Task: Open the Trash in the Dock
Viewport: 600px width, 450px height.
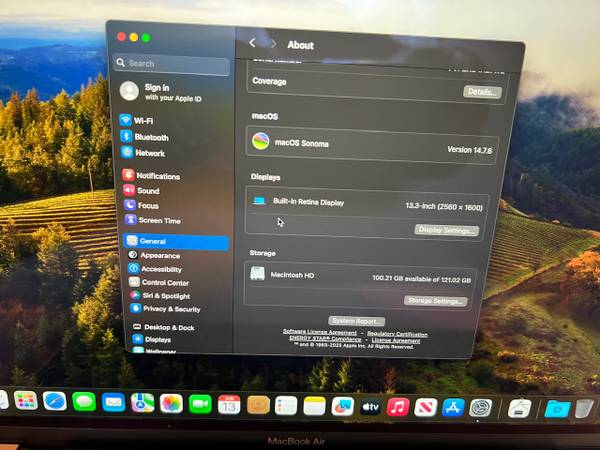Action: click(x=584, y=409)
